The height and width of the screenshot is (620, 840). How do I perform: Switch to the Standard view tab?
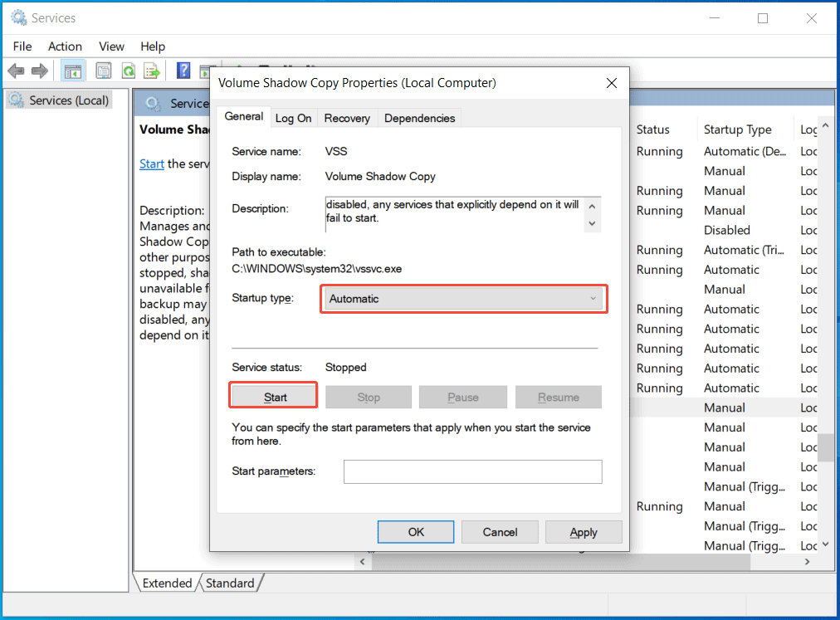pyautogui.click(x=230, y=583)
